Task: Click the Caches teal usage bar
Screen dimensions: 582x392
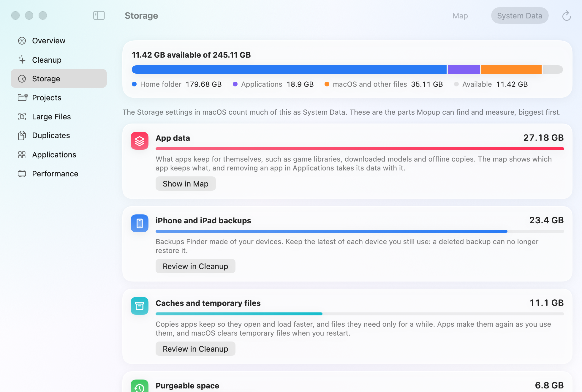Action: [239, 314]
